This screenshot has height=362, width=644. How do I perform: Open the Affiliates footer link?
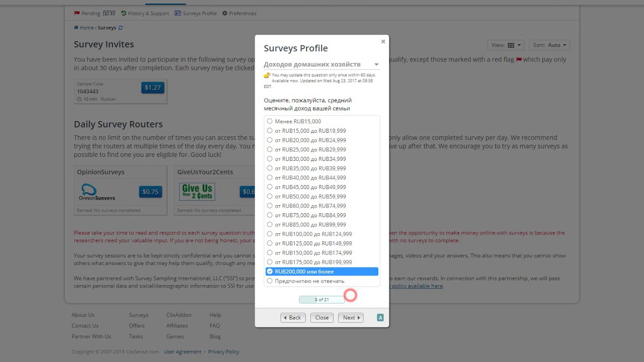tap(177, 326)
